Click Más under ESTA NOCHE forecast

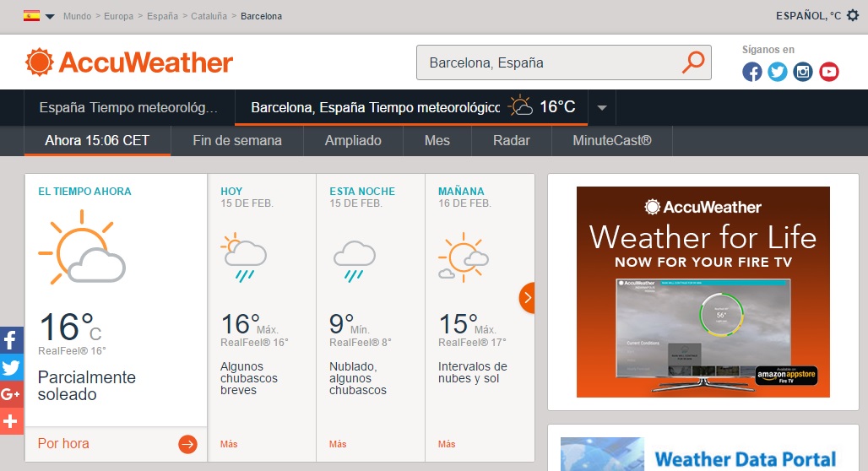[x=338, y=444]
